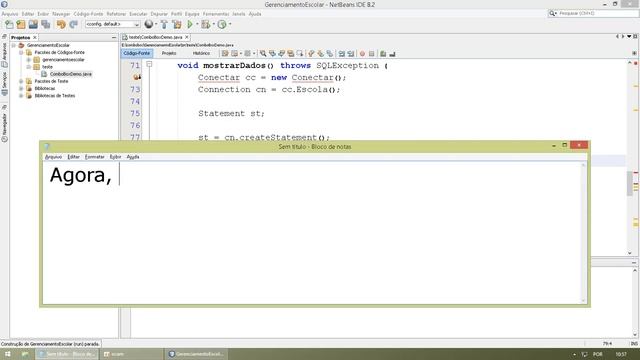Viewport: 640px width, 360px height.
Task: Click the Stop Macro Recording icon
Action: 371,53
